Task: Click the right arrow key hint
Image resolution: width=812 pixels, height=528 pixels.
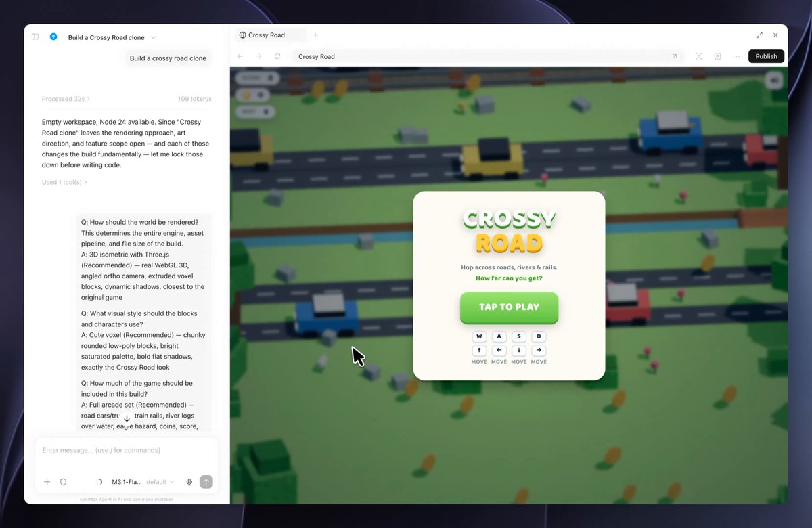Action: coord(539,351)
